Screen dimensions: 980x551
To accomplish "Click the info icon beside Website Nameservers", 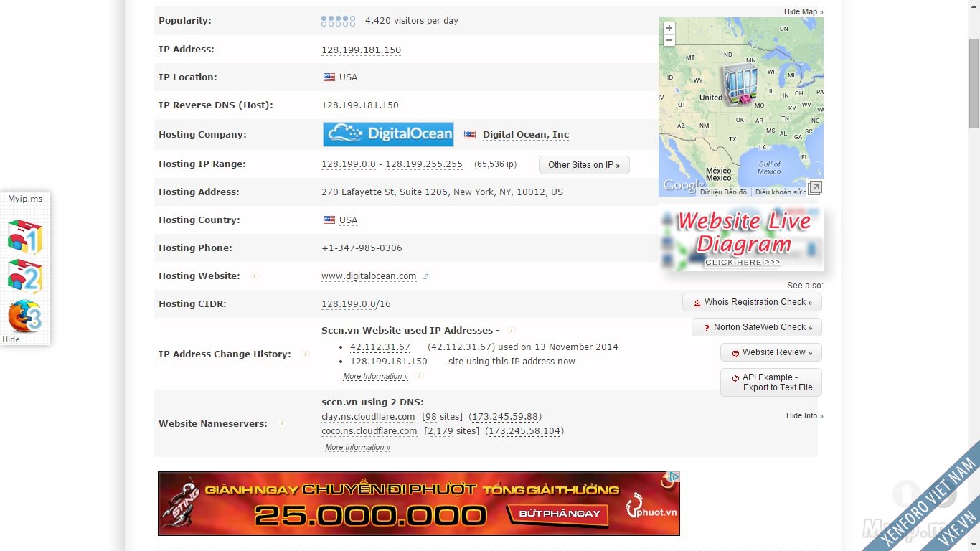I will pyautogui.click(x=281, y=423).
